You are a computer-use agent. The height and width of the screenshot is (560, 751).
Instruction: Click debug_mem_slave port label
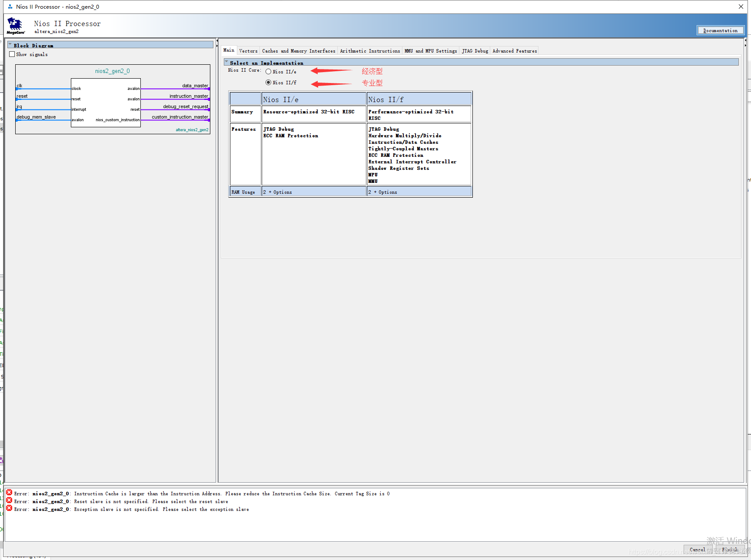(36, 117)
